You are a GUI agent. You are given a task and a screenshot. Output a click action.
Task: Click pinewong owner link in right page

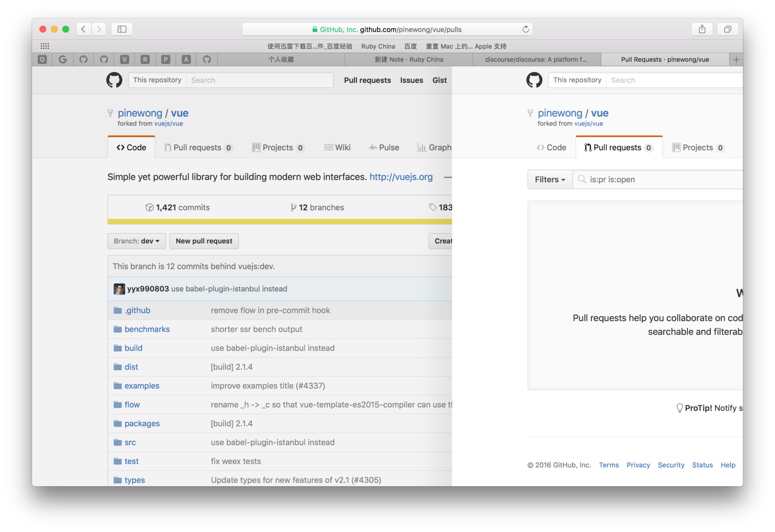pyautogui.click(x=560, y=113)
